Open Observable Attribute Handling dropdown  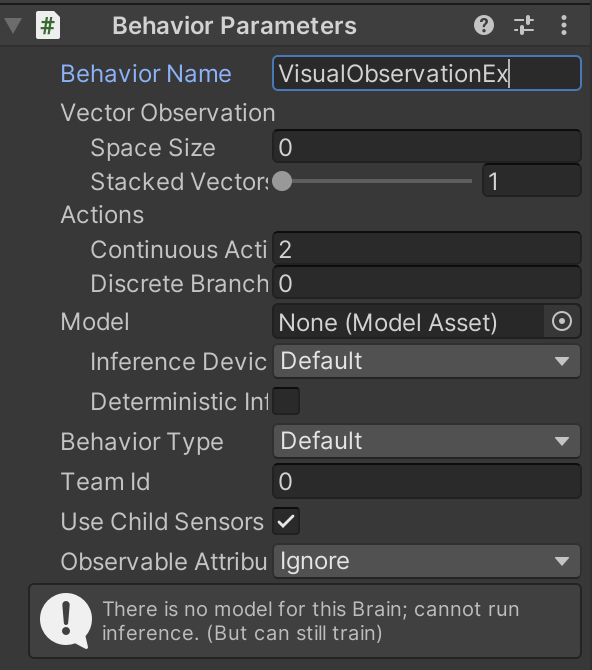[427, 561]
